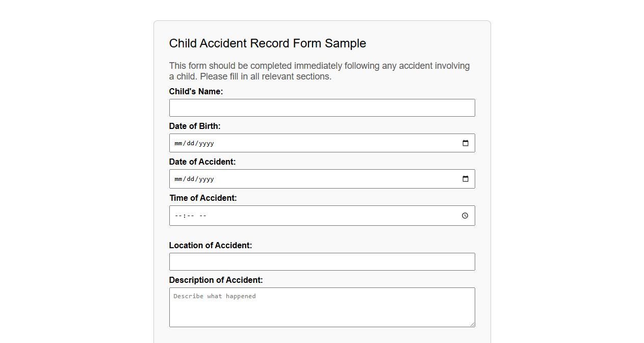Open the Time of Accident clock picker

click(x=465, y=216)
